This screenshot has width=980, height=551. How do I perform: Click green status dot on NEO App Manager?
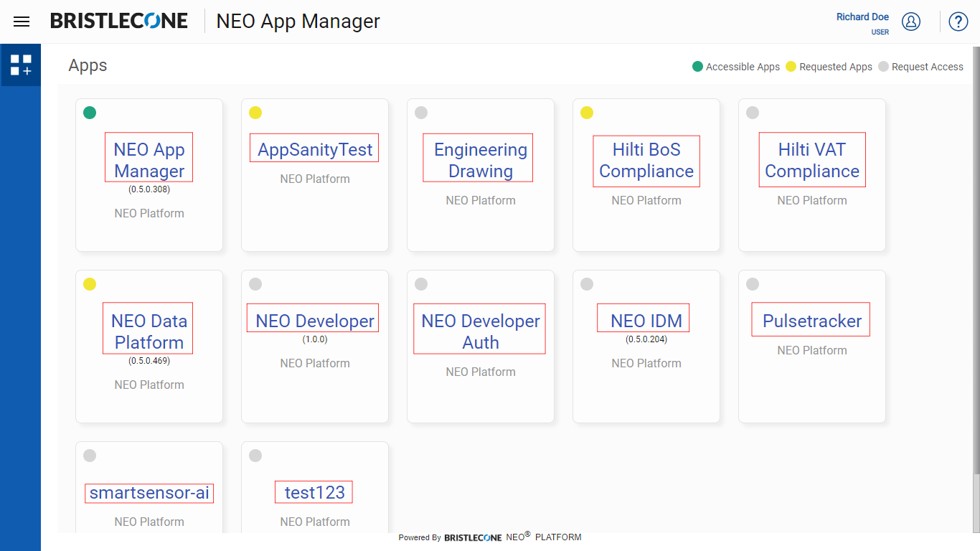click(90, 113)
